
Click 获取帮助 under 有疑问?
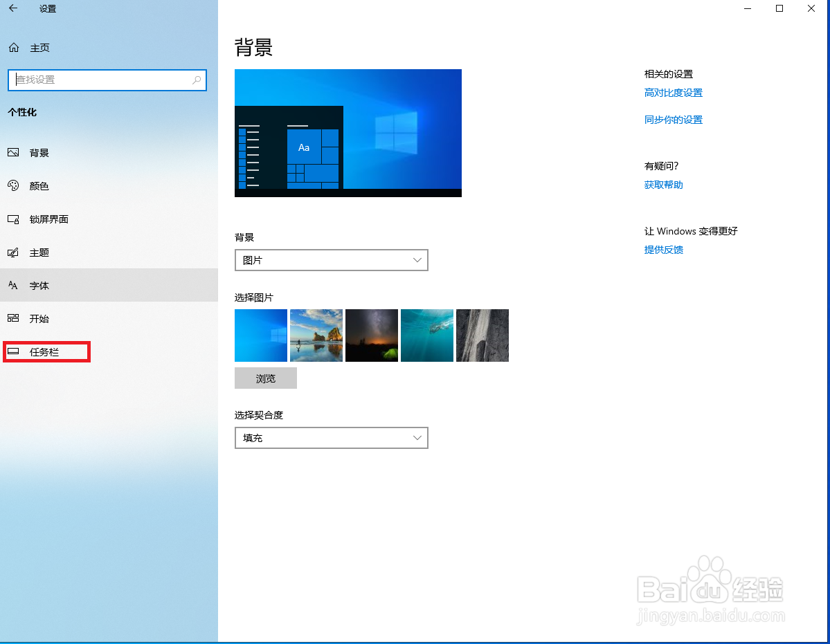tap(662, 185)
